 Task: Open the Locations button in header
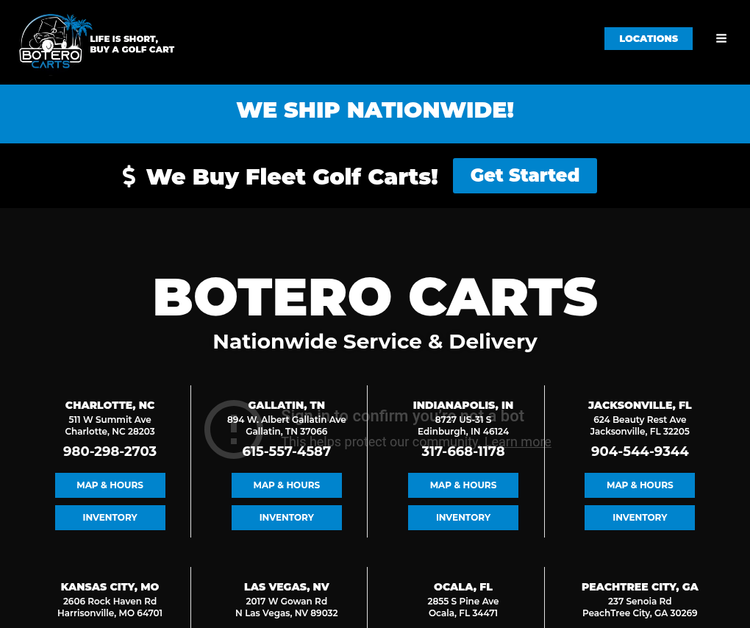(x=648, y=38)
